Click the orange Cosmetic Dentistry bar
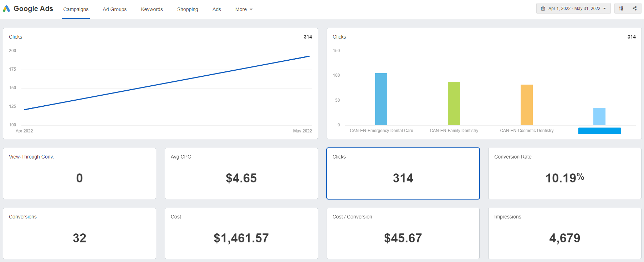 point(526,105)
